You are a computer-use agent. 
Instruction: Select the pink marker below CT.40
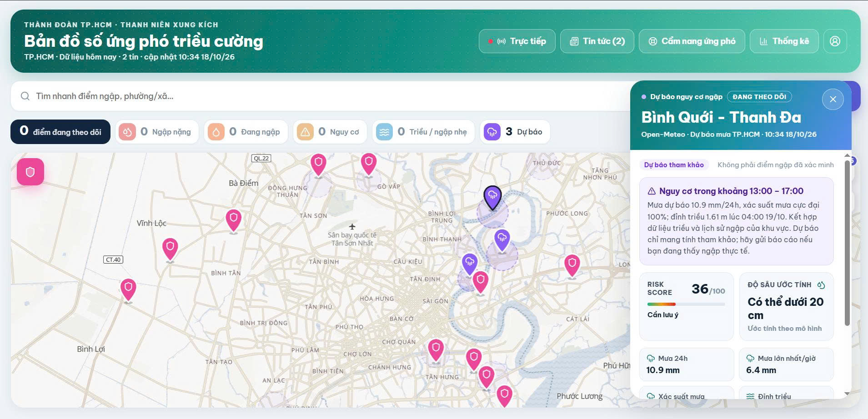[128, 290]
